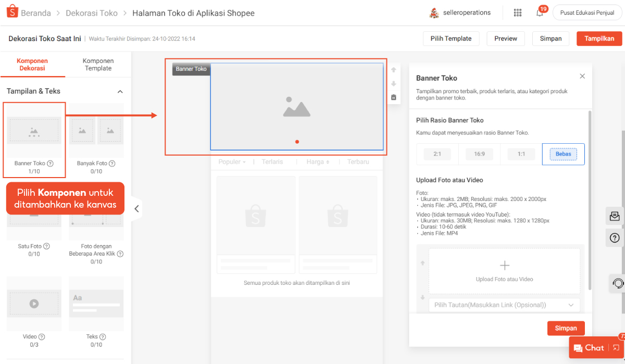Viewport: 625px width, 364px height.
Task: Switch to the Komponen Template tab
Action: pyautogui.click(x=98, y=65)
